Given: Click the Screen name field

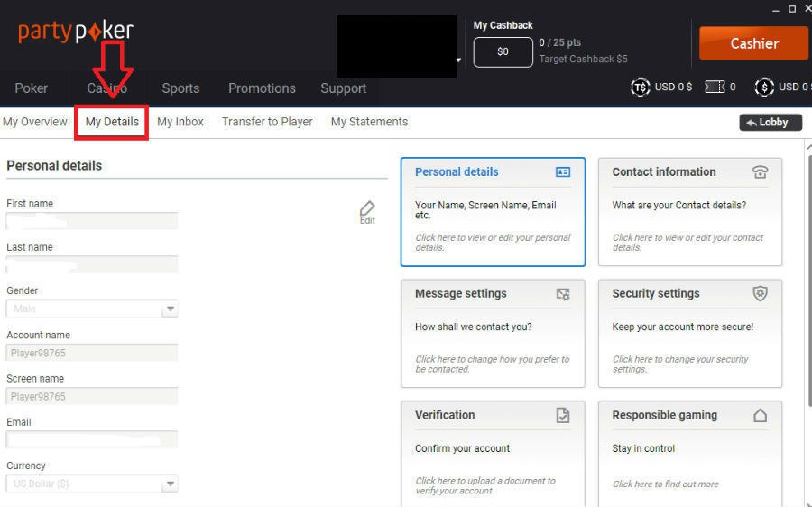Looking at the screenshot, I should coord(91,397).
